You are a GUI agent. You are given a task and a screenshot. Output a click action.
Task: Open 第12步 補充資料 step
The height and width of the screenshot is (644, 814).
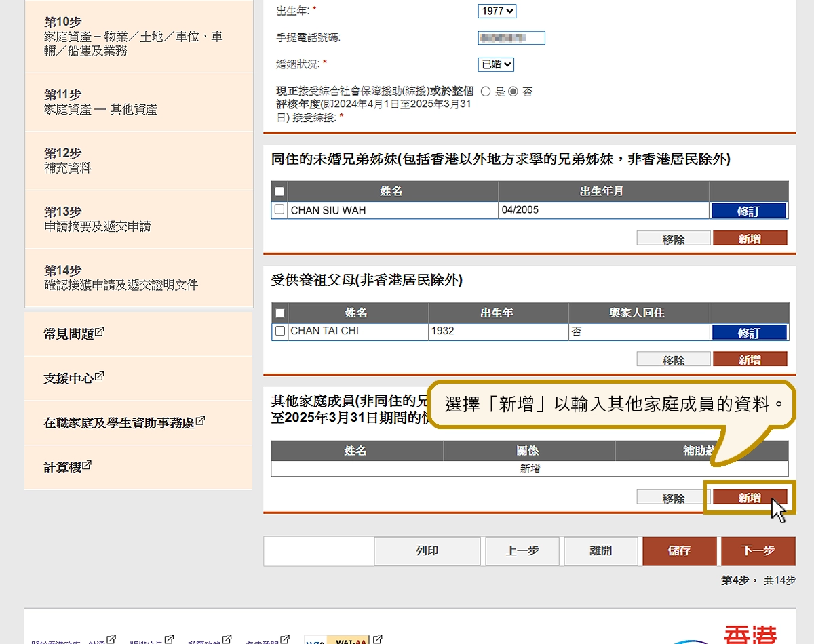click(138, 161)
